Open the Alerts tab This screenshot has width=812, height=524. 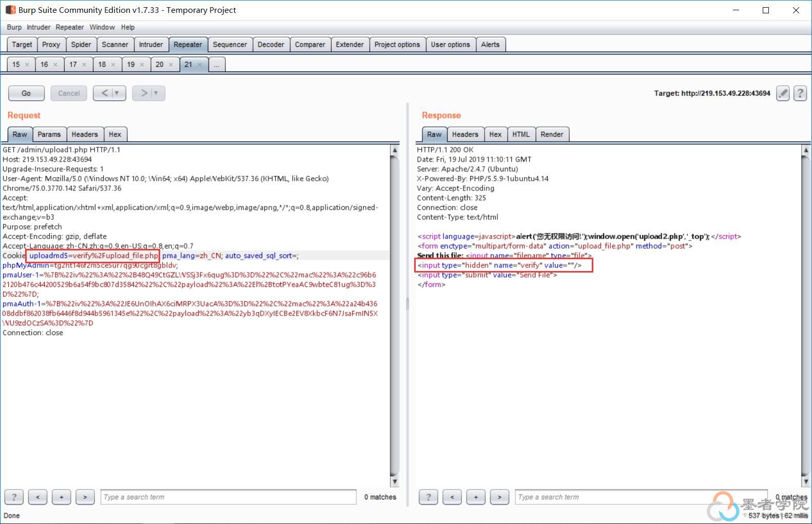[x=490, y=45]
